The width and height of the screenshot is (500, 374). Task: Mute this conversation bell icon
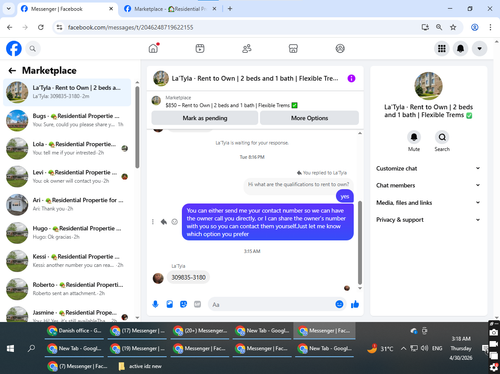[414, 137]
